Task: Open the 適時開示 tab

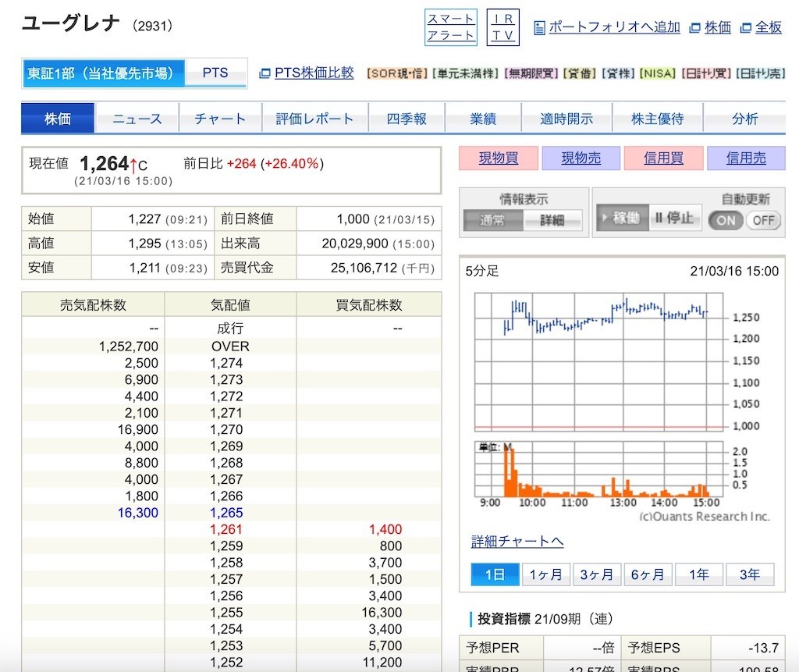Action: pyautogui.click(x=566, y=119)
